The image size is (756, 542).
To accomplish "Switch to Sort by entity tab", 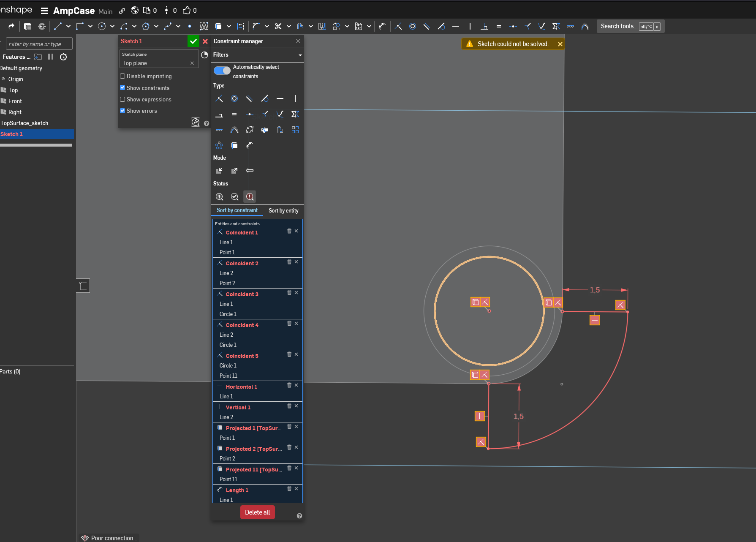I will [283, 210].
